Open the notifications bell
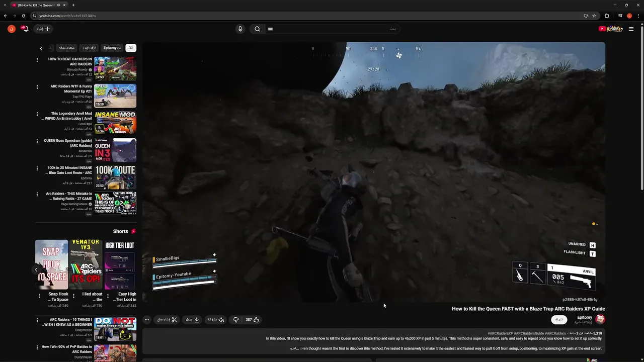 pyautogui.click(x=25, y=29)
